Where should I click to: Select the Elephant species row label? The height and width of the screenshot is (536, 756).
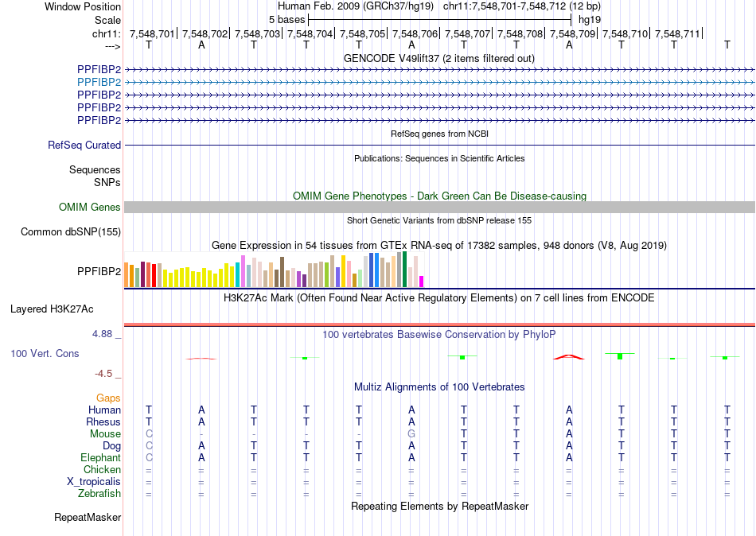100,457
